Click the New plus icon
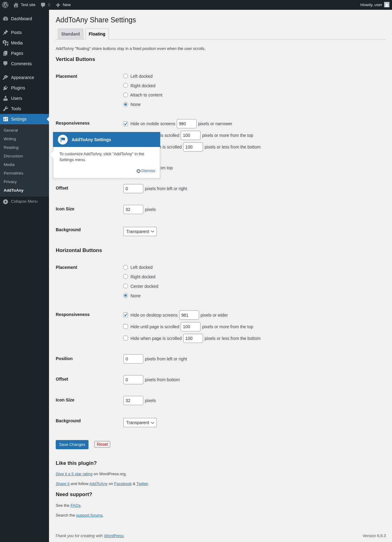392x542 pixels. point(58,5)
